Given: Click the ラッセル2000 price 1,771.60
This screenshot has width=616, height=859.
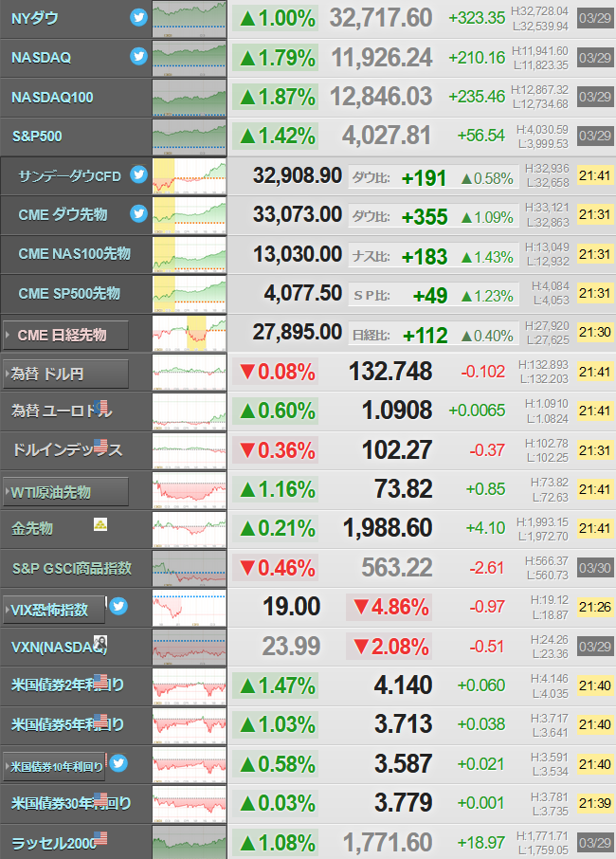Looking at the screenshot, I should pyautogui.click(x=388, y=843).
